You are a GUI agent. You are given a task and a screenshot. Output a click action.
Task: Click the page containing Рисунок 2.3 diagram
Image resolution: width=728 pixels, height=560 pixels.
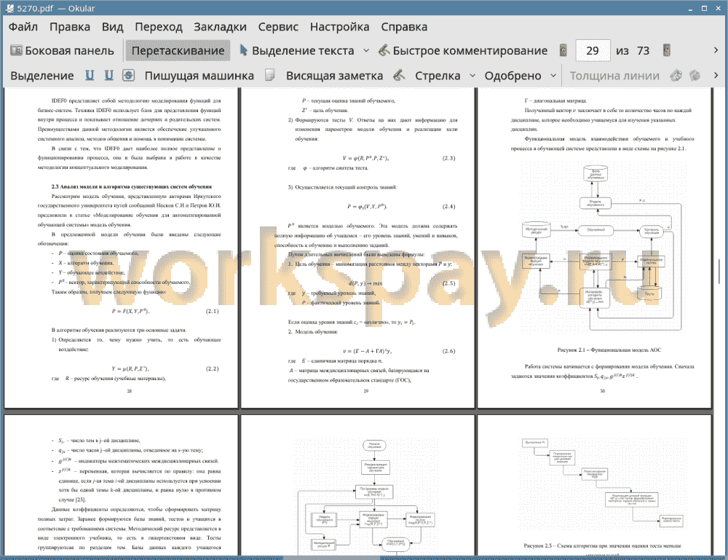point(594,485)
